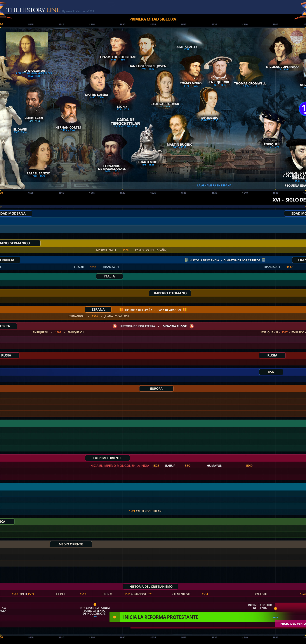This screenshot has height=644, width=306.
Task: Click the Italia section label
Action: point(110,276)
